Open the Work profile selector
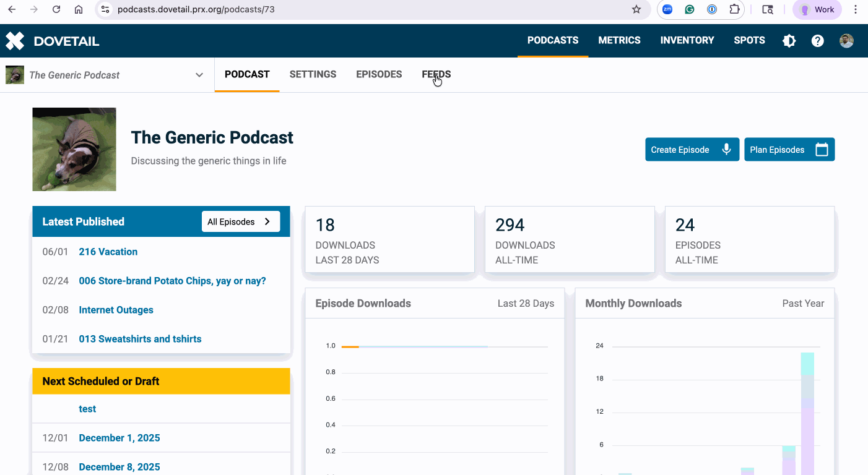Viewport: 868px width, 475px height. [817, 9]
